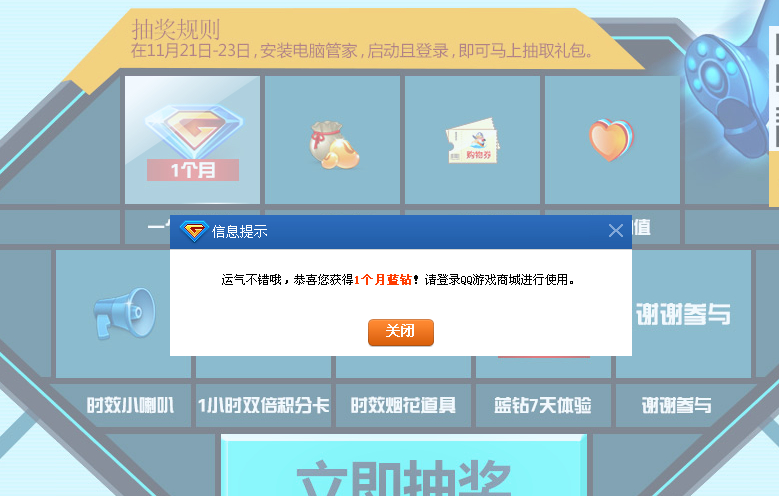Select the 蓝钻7天体验 label

pyautogui.click(x=543, y=405)
